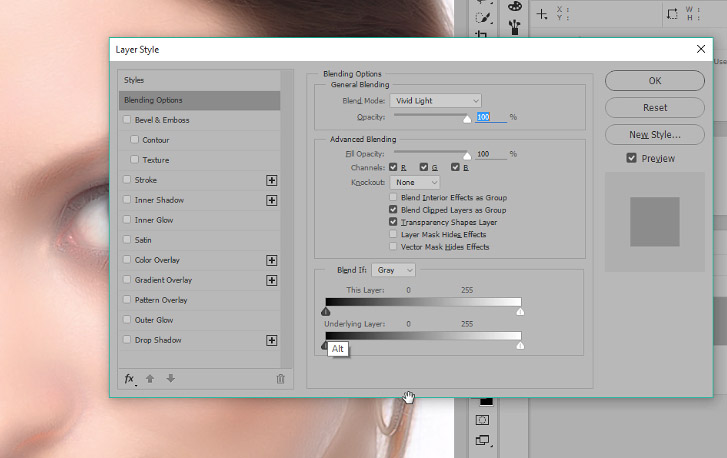The width and height of the screenshot is (727, 458).
Task: Check the Satin effect checkbox
Action: click(127, 240)
